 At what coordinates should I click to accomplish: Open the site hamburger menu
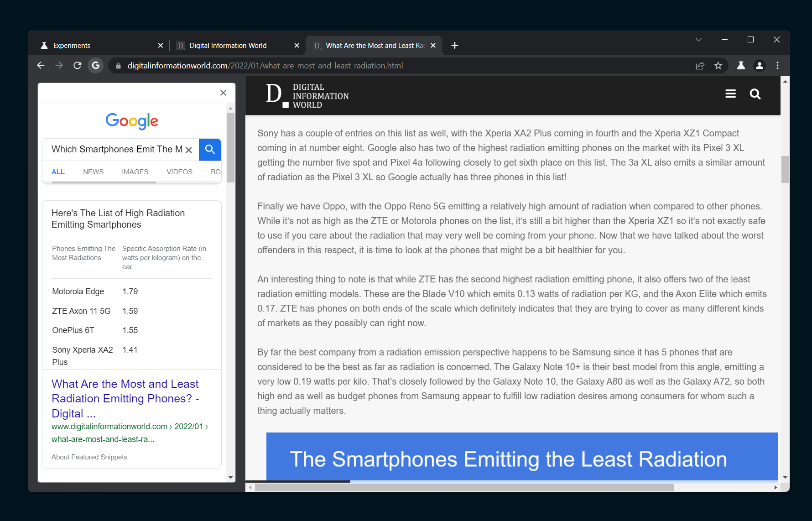[x=730, y=94]
